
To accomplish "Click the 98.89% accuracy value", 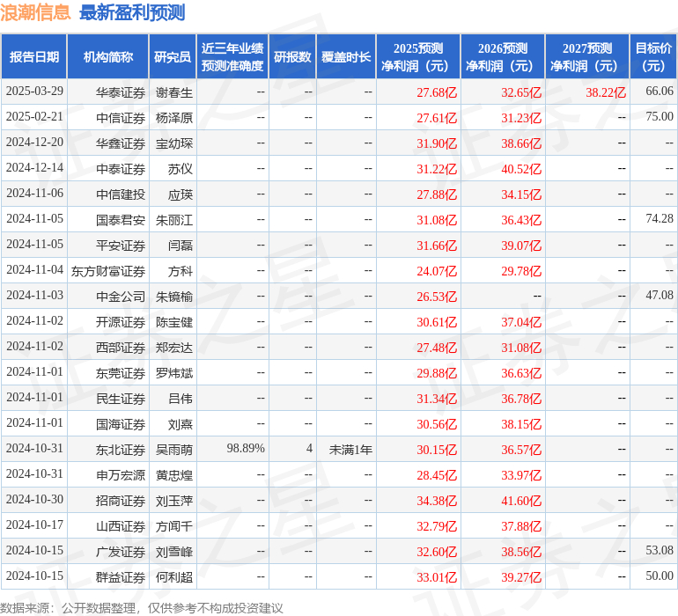I will pyautogui.click(x=246, y=448).
